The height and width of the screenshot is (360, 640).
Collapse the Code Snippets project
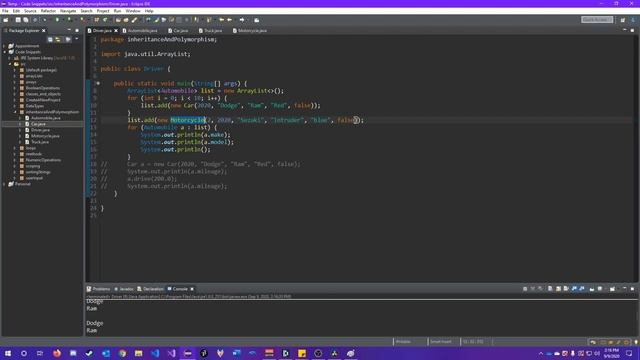4,52
